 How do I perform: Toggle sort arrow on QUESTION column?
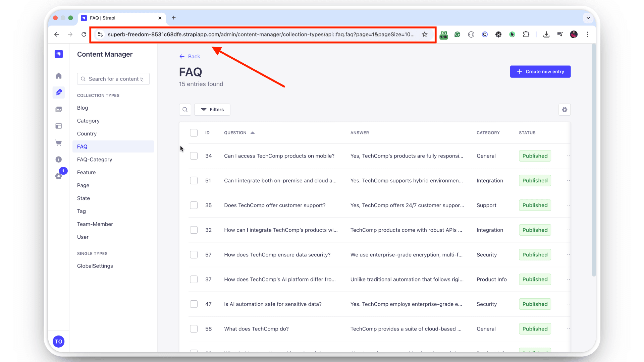pos(253,133)
